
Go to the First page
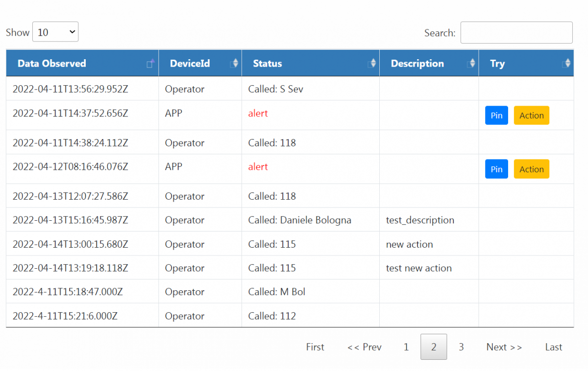[x=315, y=347]
